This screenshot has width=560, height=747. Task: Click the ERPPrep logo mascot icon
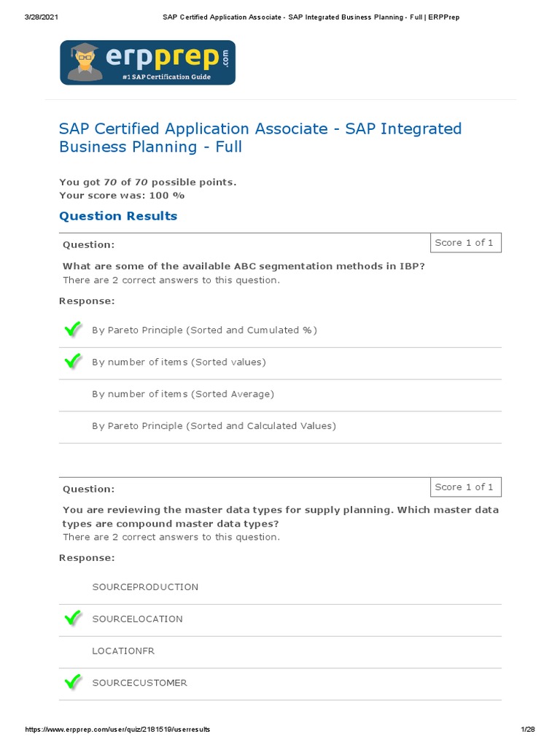85,63
